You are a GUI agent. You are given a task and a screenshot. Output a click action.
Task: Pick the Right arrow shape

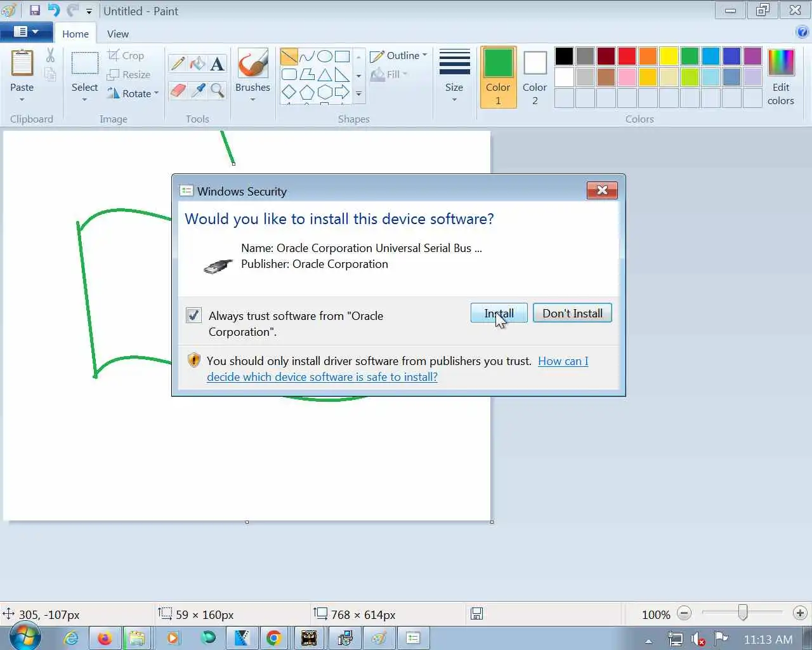pos(342,92)
